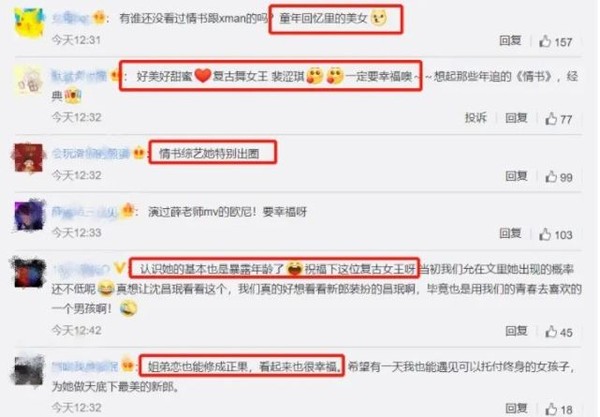600x417 pixels.
Task: Click 回复 on the 12:33 comment
Action: (x=510, y=233)
